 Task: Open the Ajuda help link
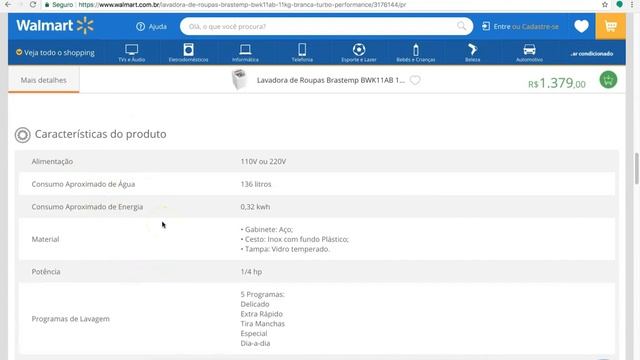[x=151, y=27]
